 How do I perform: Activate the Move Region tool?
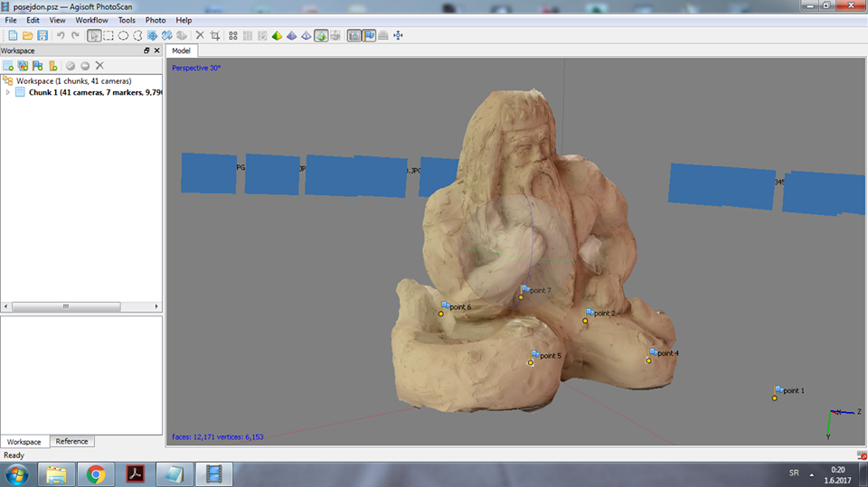[x=152, y=35]
